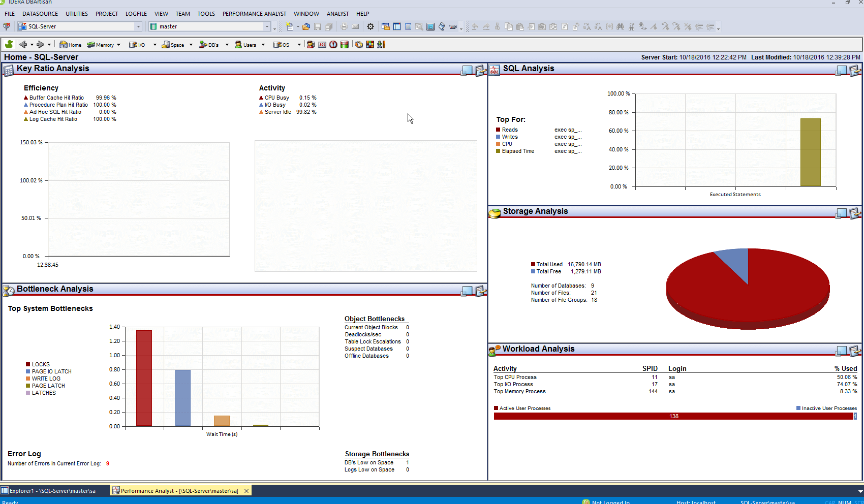Viewport: 864px width, 504px height.
Task: Open the Home performance page
Action: (x=70, y=45)
